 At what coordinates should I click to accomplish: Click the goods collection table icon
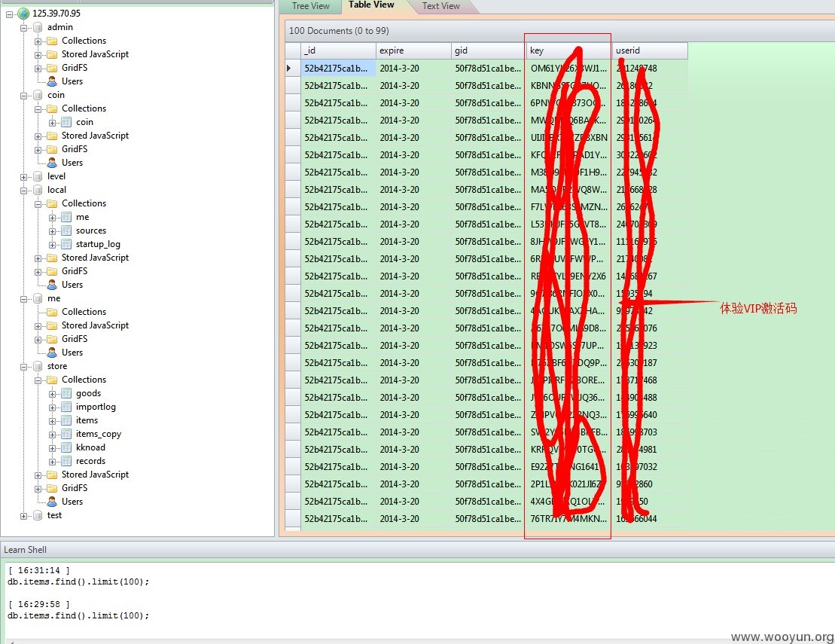[66, 393]
